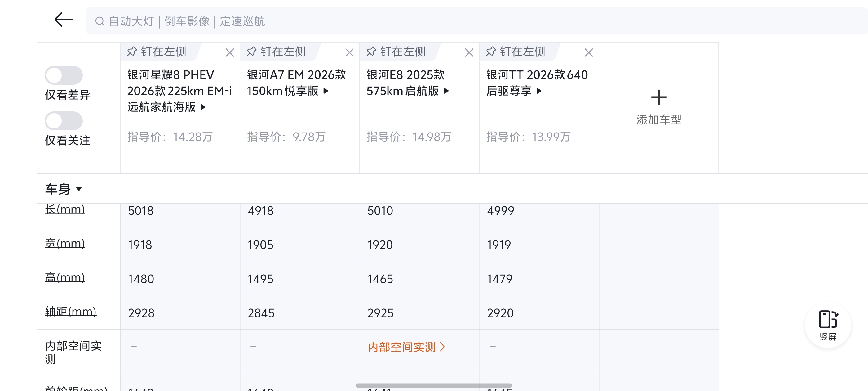Pin 银河E8 2025款 column to left
This screenshot has height=391, width=868.
[x=396, y=52]
